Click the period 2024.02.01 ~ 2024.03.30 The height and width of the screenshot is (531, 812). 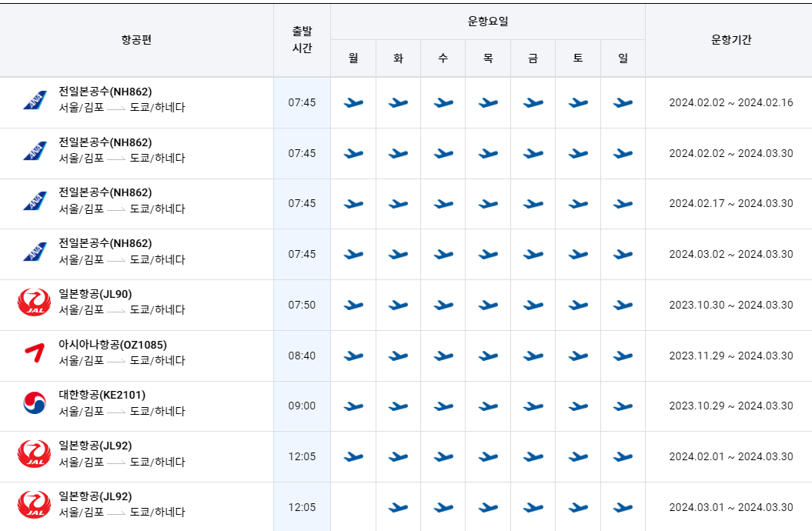[x=730, y=456]
